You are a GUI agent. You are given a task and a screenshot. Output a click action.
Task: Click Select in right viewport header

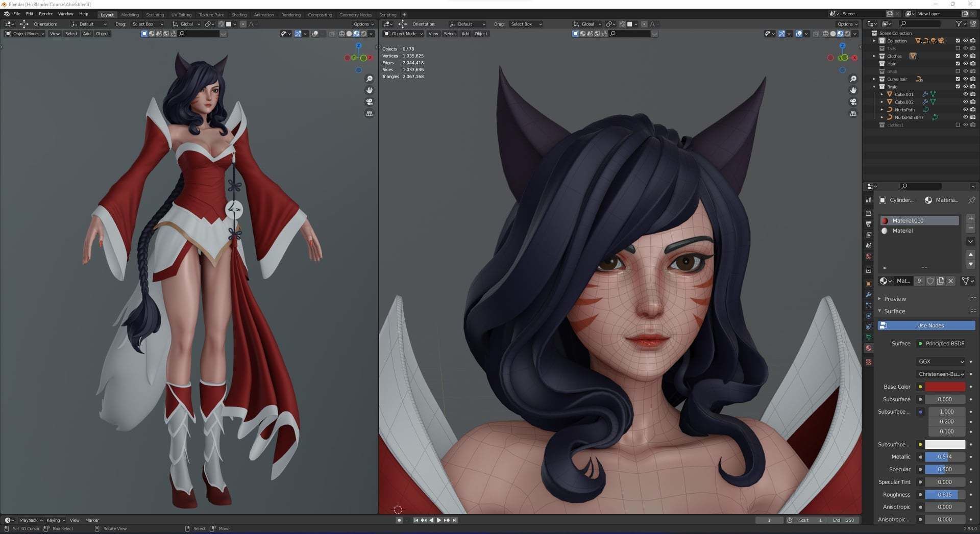click(x=450, y=34)
